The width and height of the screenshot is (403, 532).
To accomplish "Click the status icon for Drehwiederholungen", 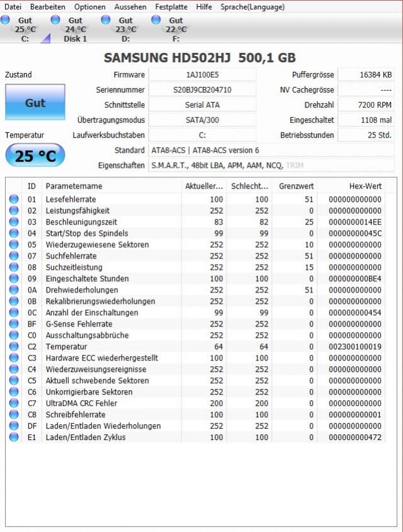I will 14,290.
